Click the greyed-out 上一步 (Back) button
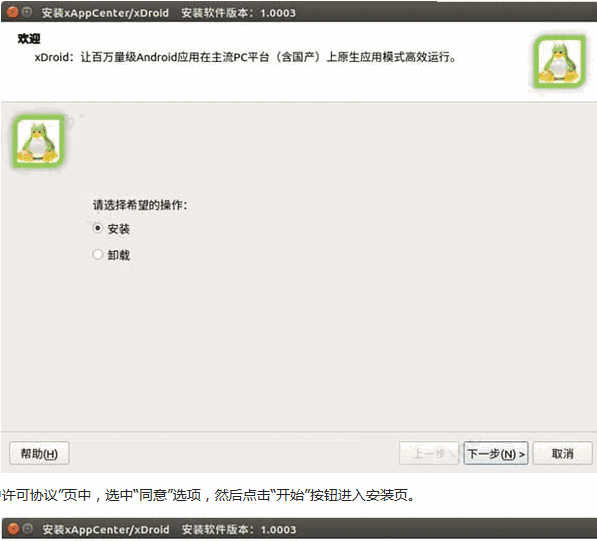The image size is (597, 541). [x=429, y=453]
